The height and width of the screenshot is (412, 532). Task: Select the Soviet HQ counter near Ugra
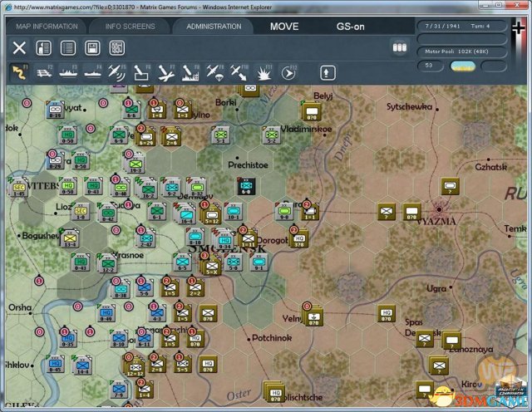point(386,313)
